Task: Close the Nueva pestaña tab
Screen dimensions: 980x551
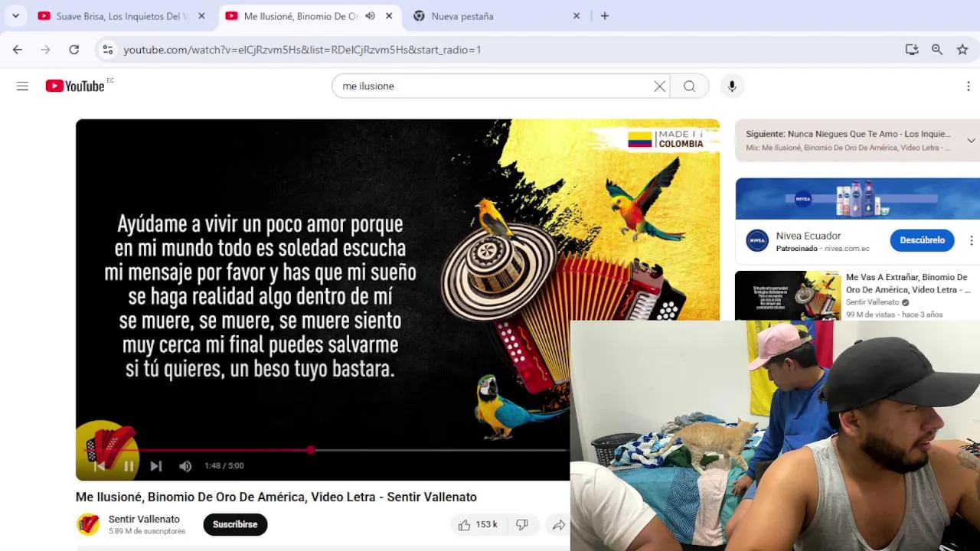Action: point(577,16)
